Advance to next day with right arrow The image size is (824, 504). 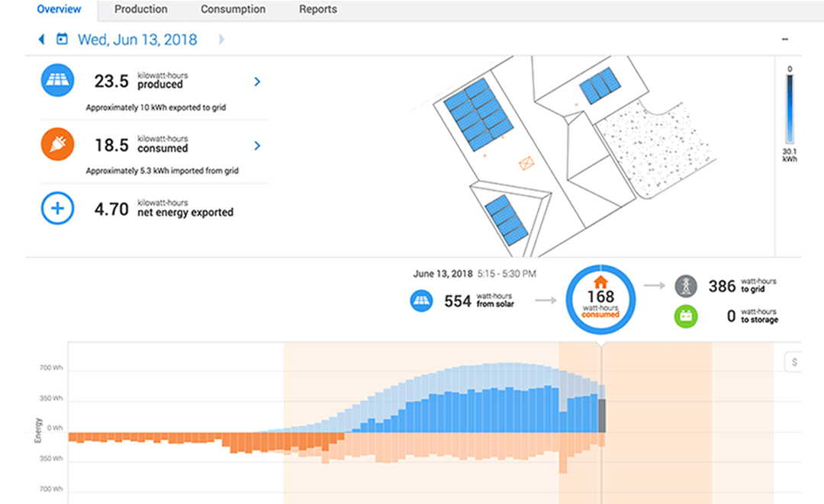tap(222, 39)
